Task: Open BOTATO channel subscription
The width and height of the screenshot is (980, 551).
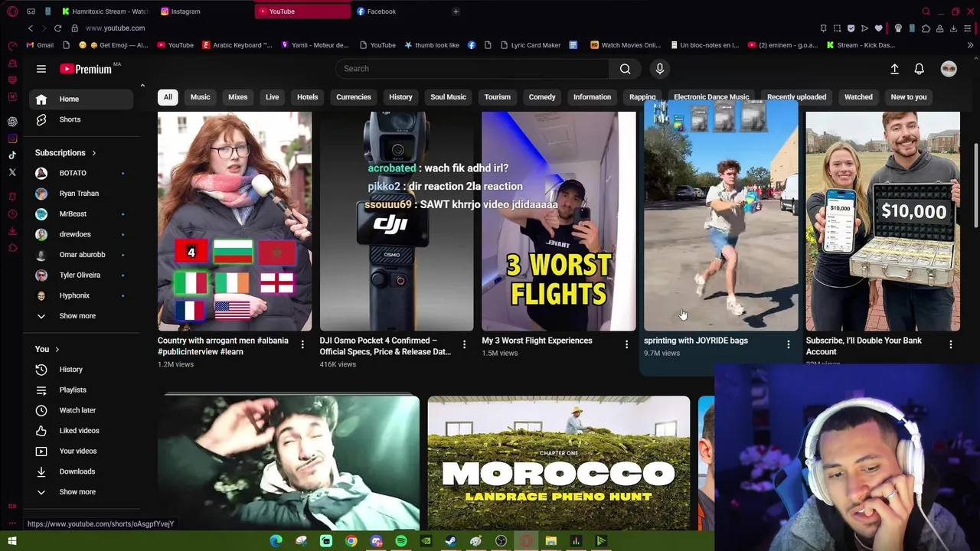Action: click(x=81, y=173)
